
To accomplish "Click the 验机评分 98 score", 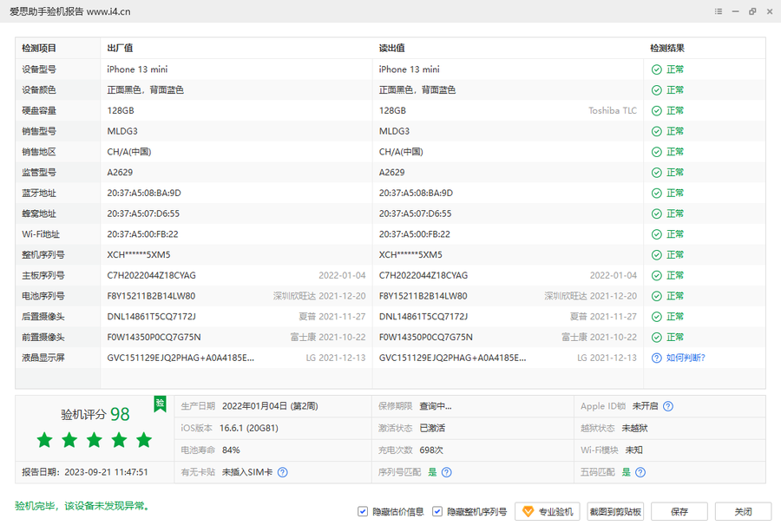I will coord(95,414).
